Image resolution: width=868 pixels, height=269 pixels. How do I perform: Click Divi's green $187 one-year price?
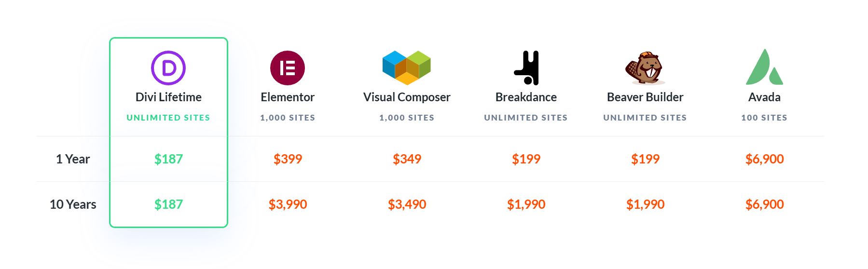click(168, 159)
